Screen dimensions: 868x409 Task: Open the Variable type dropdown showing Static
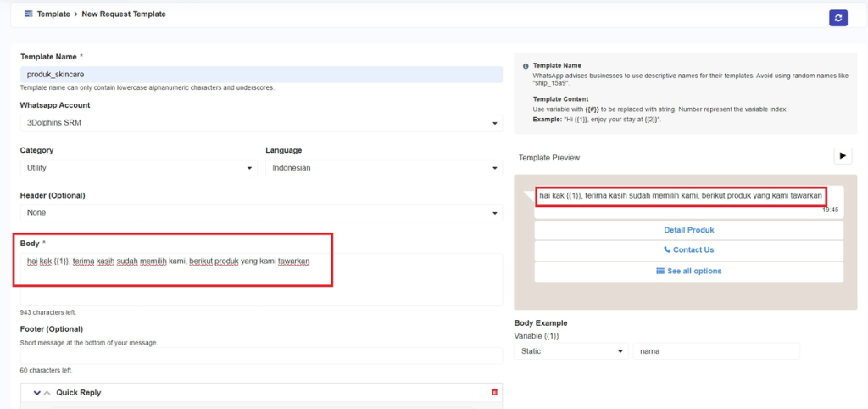tap(571, 351)
